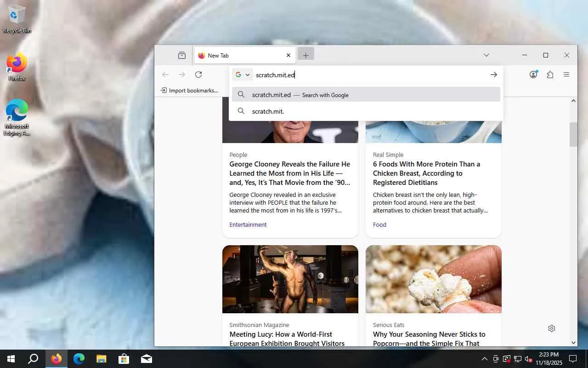This screenshot has height=368, width=588.
Task: Open Firefox's list all tabs button
Action: [182, 55]
